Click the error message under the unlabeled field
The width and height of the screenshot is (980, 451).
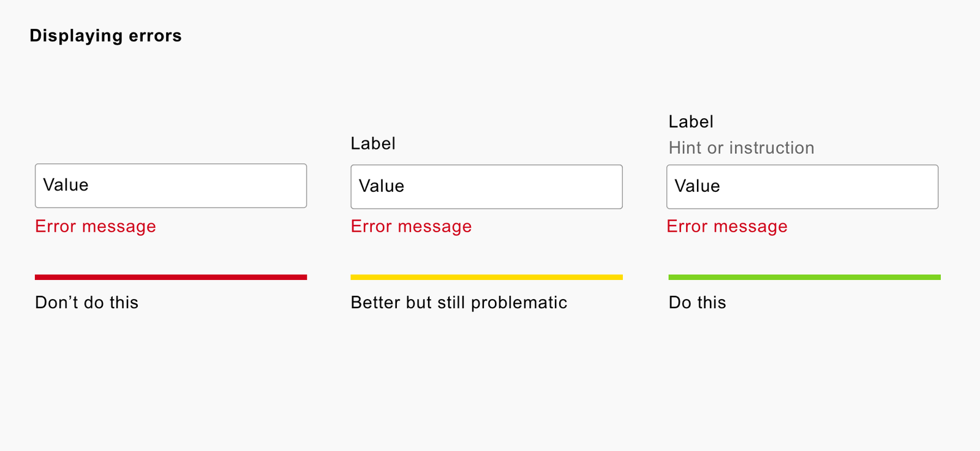(x=96, y=227)
